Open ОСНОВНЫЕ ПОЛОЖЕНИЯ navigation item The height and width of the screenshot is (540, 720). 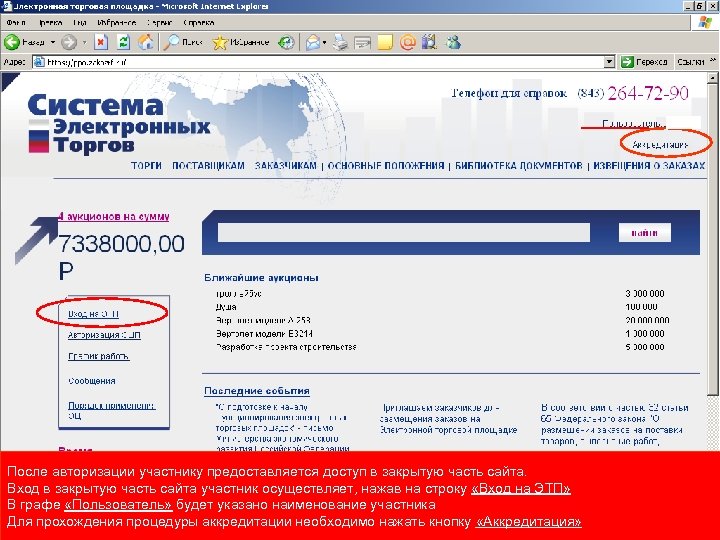pyautogui.click(x=386, y=166)
